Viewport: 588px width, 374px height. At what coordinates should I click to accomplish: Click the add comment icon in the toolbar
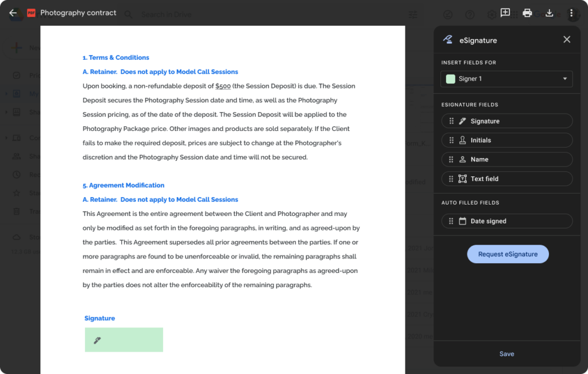tap(505, 13)
